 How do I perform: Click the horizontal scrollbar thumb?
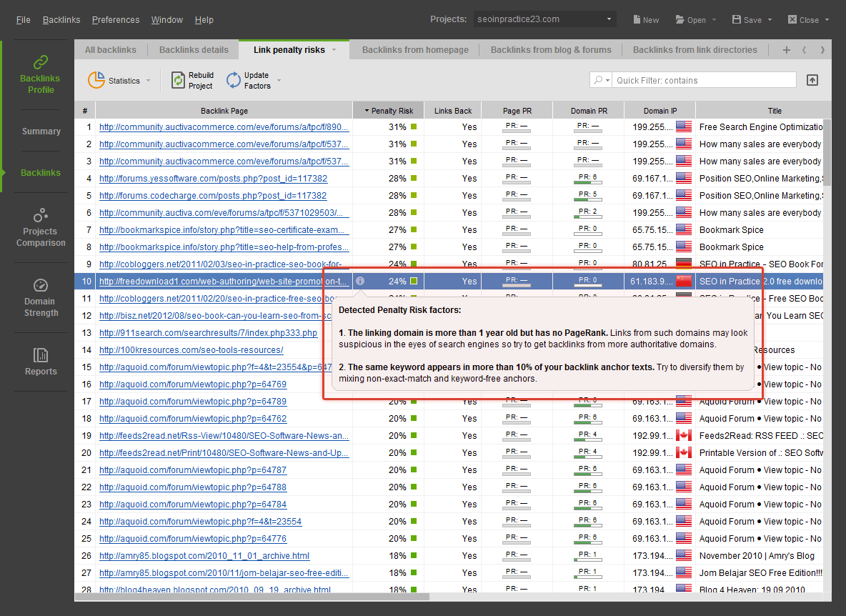[x=252, y=597]
